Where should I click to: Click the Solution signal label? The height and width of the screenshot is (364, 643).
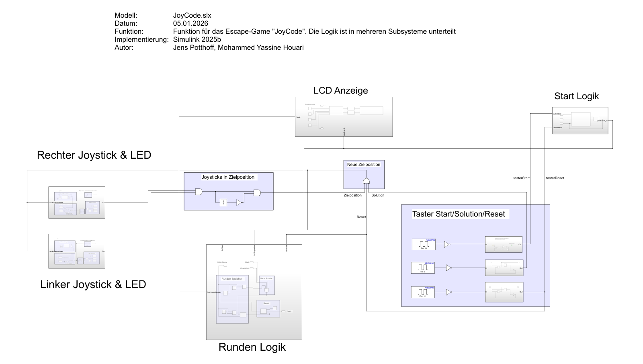pos(377,195)
